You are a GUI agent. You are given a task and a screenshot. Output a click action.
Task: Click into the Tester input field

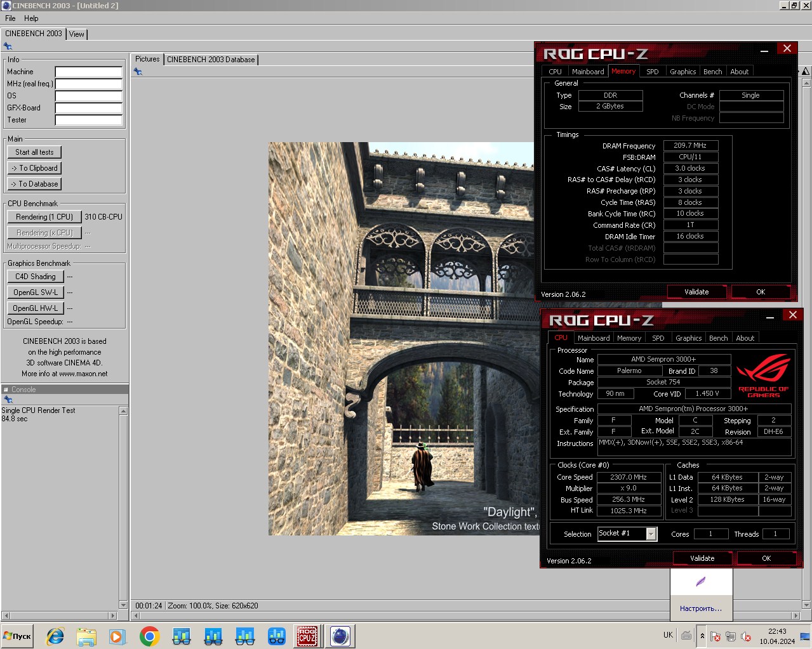pos(89,120)
